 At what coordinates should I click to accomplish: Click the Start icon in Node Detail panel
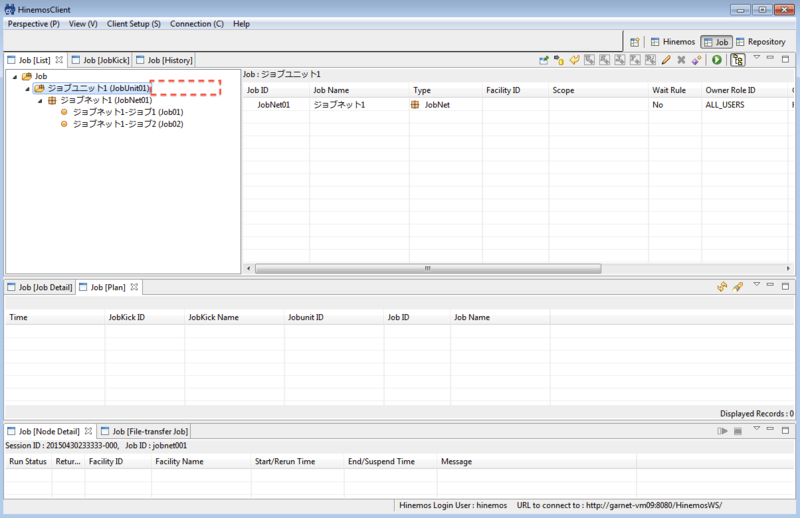pos(722,431)
